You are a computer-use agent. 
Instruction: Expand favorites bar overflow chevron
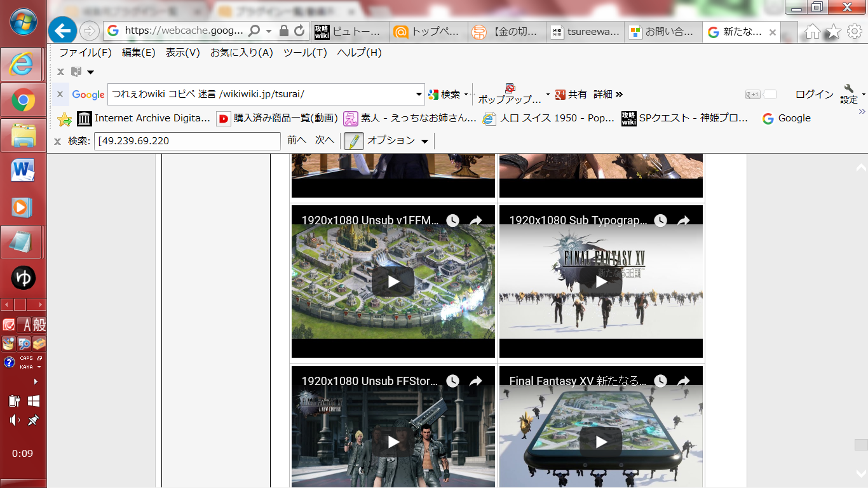(862, 112)
